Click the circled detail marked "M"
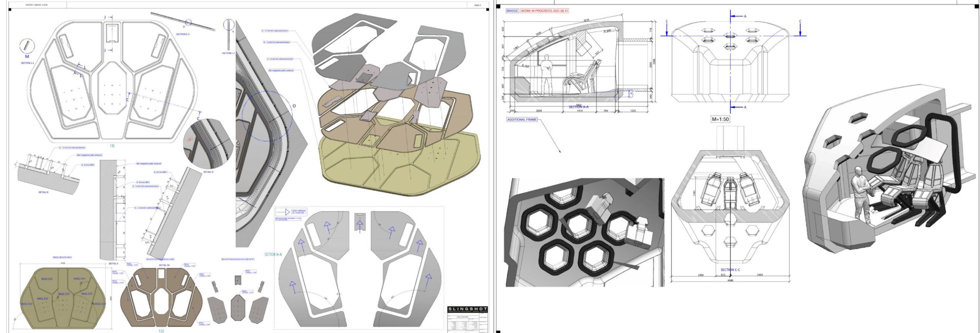This screenshot has width=980, height=333. [27, 46]
